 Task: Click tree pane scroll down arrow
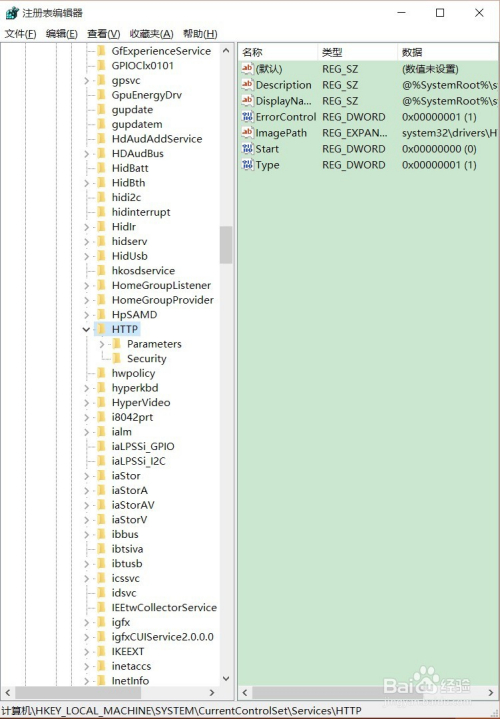[226, 678]
